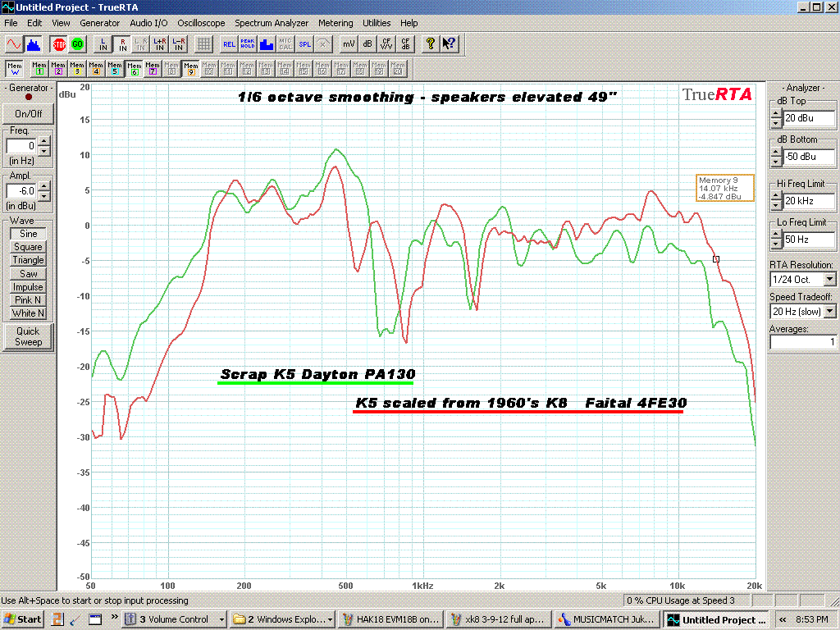Open the Audio I/O menu
Image resolution: width=840 pixels, height=630 pixels.
coord(148,23)
